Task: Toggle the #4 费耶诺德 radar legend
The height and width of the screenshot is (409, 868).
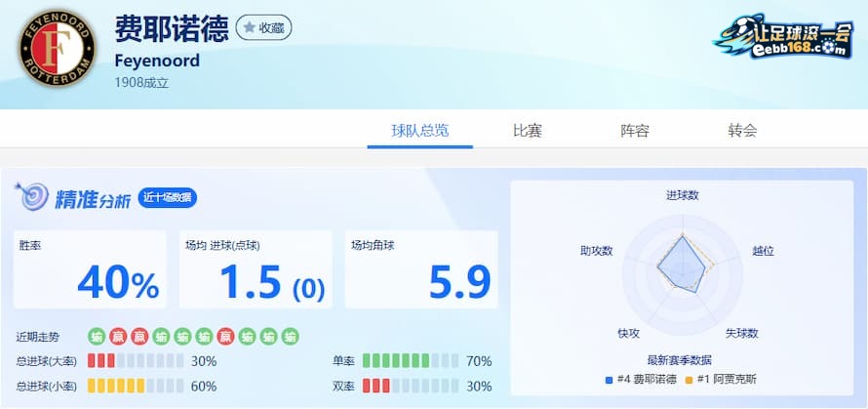Action: tap(641, 379)
